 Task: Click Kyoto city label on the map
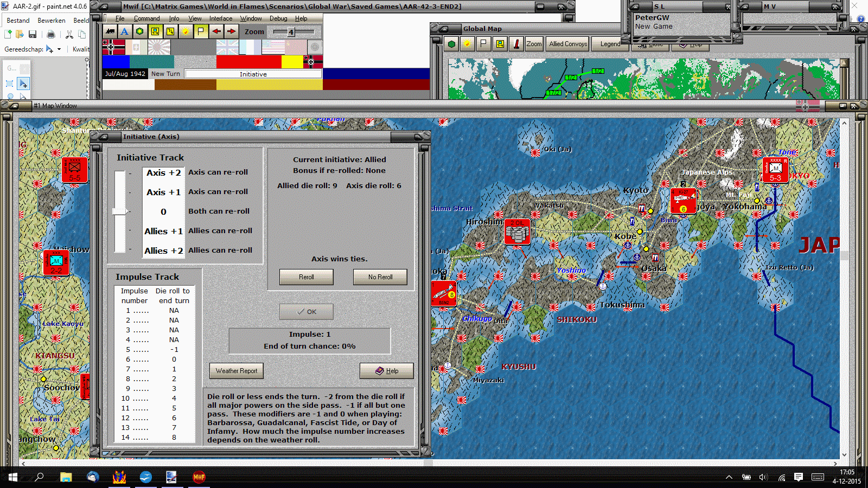tap(635, 190)
